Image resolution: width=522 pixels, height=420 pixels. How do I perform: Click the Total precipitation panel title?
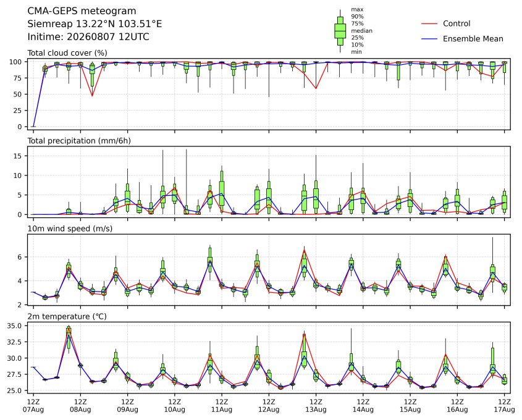point(79,141)
